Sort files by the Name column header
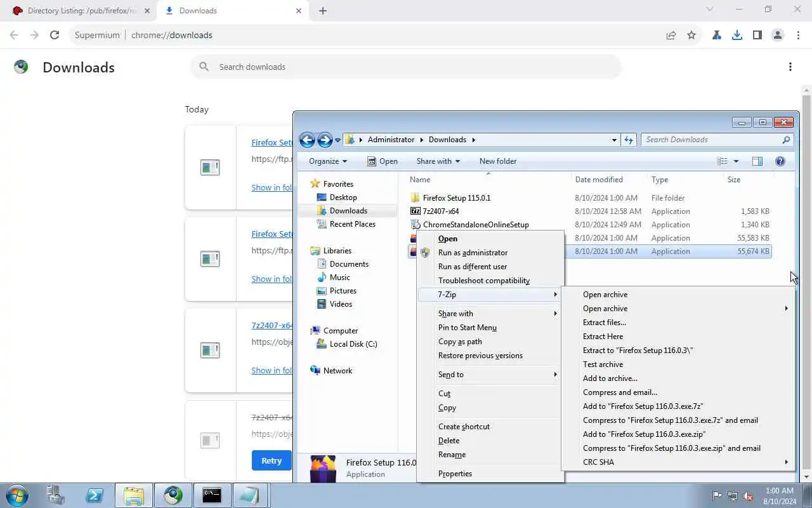Screen dimensions: 812x508 (x=420, y=180)
